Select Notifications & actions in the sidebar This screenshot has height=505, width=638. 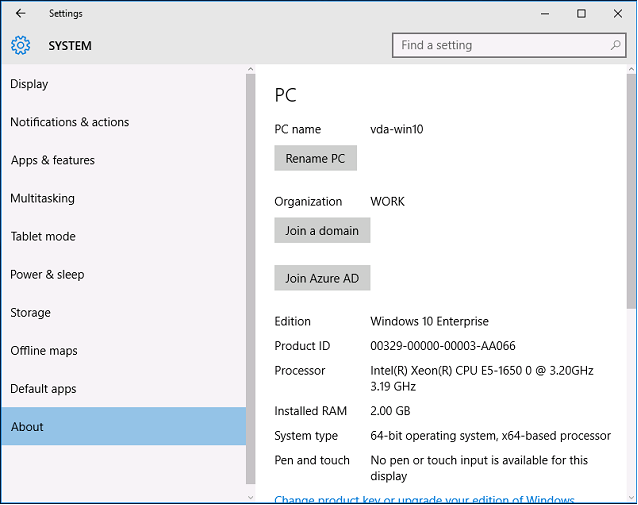click(x=69, y=122)
